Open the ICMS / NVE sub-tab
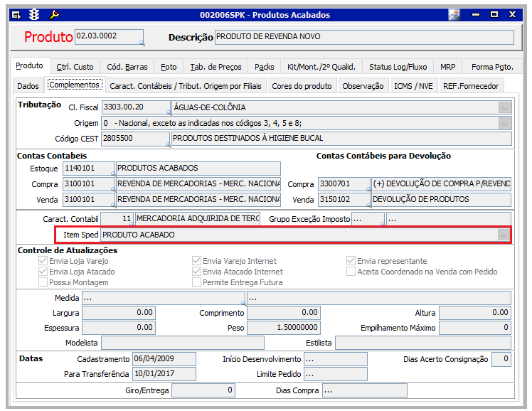The width and height of the screenshot is (532, 411). (x=413, y=86)
